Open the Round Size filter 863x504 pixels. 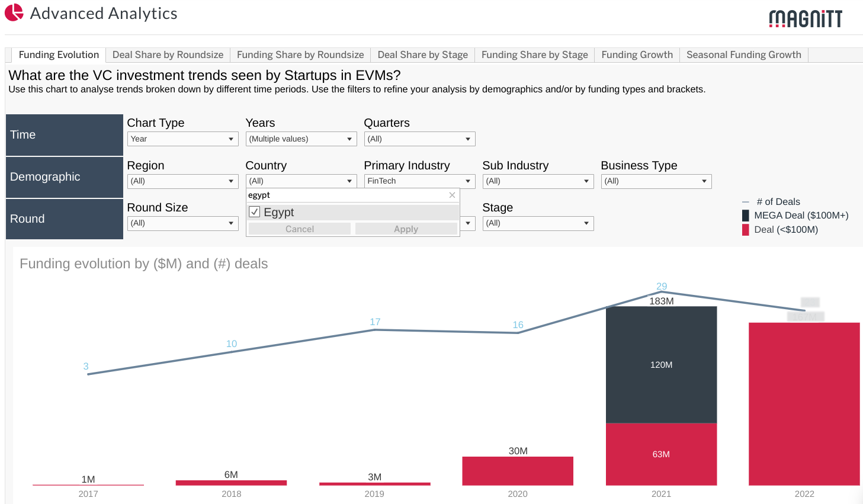(232, 223)
